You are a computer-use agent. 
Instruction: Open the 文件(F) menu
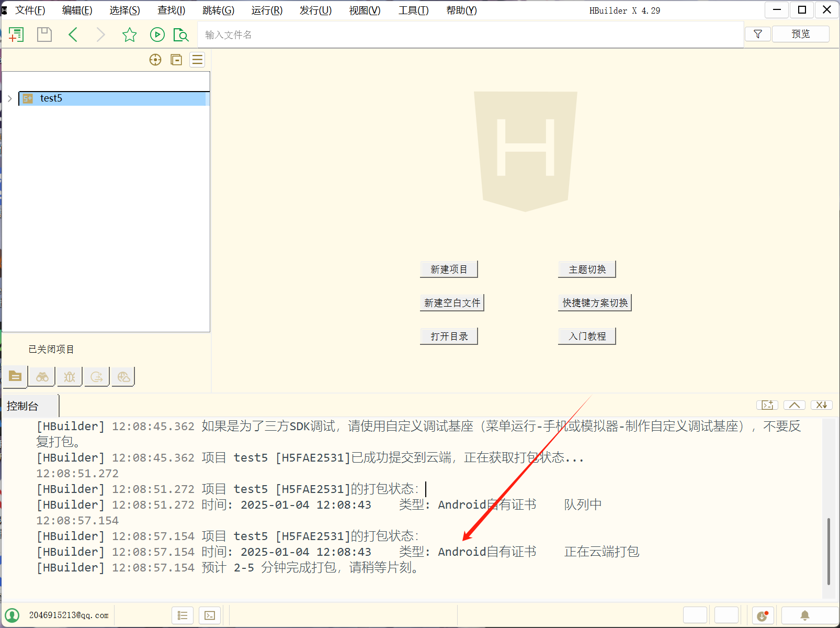pyautogui.click(x=30, y=10)
